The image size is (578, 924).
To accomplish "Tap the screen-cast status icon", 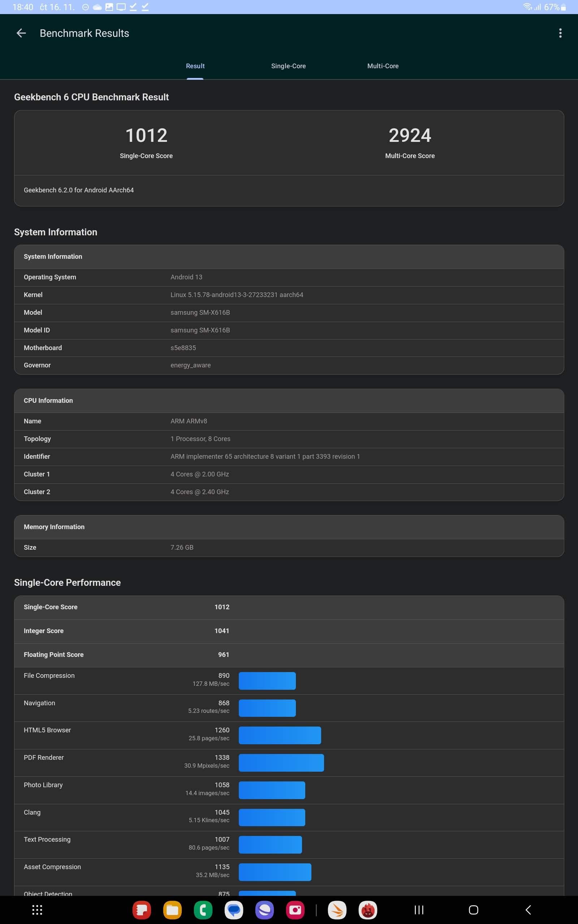I will 121,7.
